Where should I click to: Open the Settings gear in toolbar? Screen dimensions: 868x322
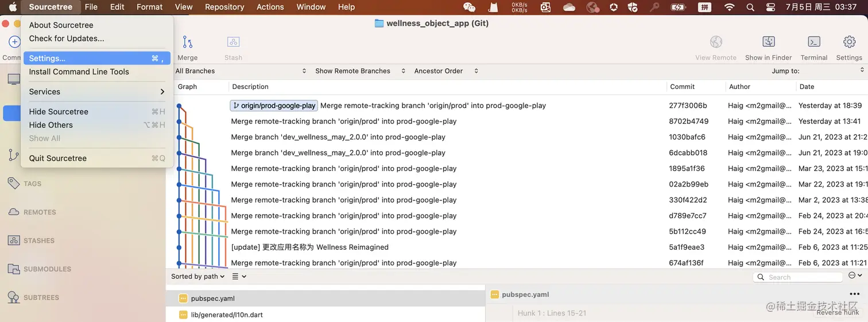coord(849,42)
